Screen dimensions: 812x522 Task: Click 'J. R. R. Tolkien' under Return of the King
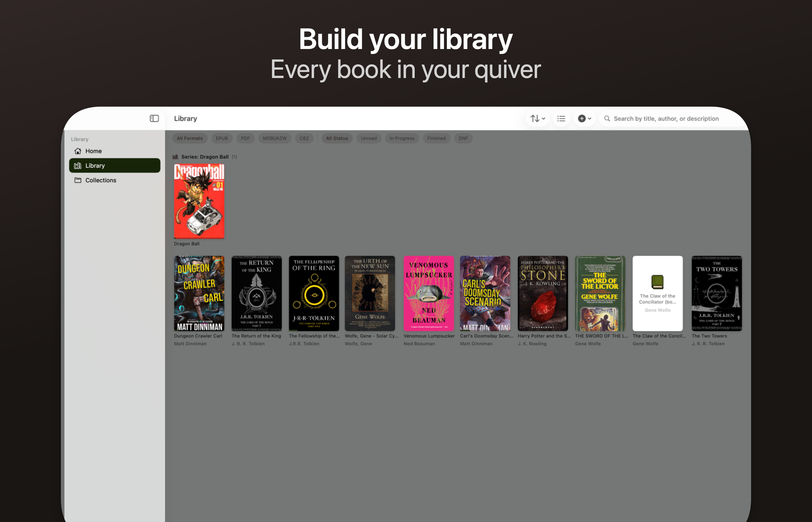248,344
